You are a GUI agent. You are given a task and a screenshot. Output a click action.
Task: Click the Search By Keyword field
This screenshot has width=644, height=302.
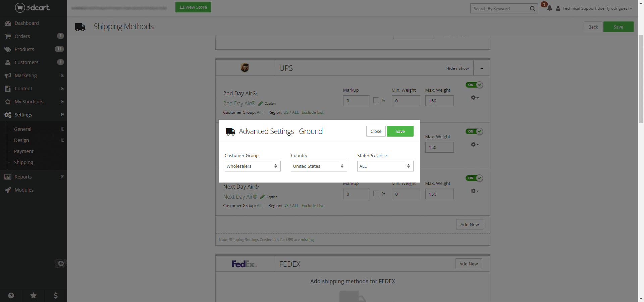click(500, 9)
